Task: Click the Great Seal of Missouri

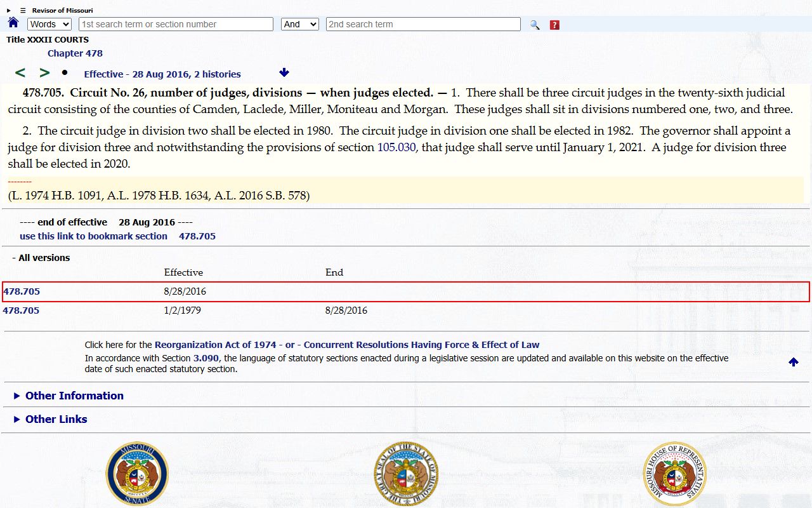Action: [406, 474]
